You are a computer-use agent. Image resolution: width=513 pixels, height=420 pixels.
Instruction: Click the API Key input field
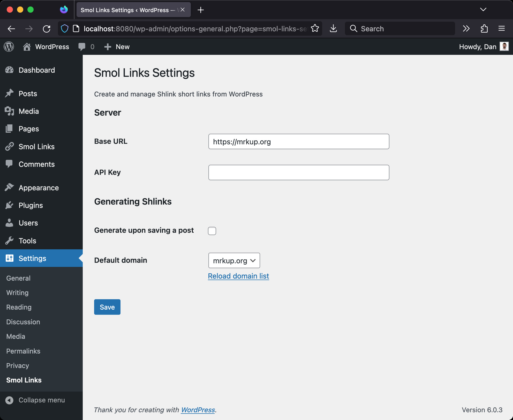coord(298,172)
